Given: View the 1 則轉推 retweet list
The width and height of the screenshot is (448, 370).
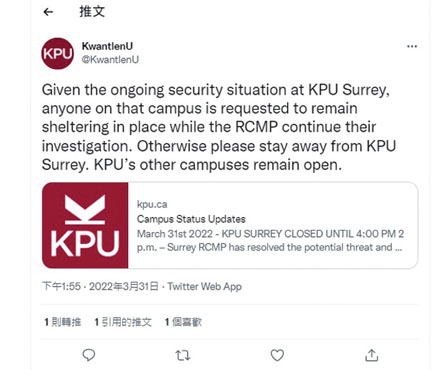Looking at the screenshot, I should click(63, 322).
